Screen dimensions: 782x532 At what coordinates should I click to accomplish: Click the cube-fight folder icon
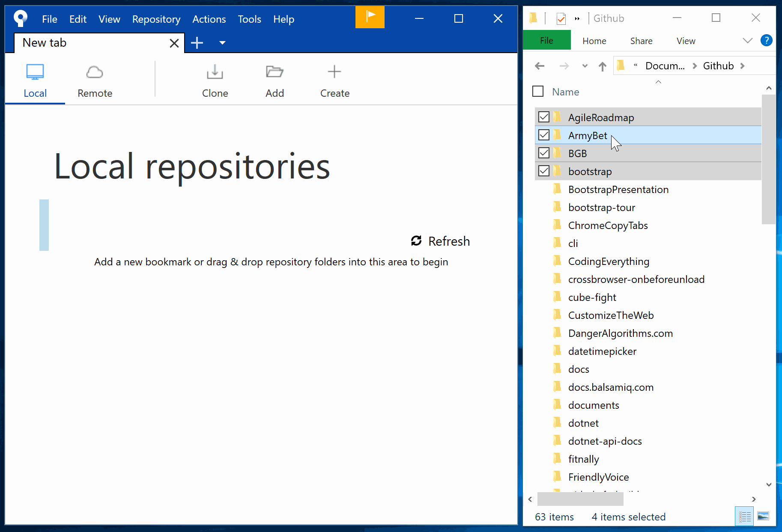click(x=557, y=297)
